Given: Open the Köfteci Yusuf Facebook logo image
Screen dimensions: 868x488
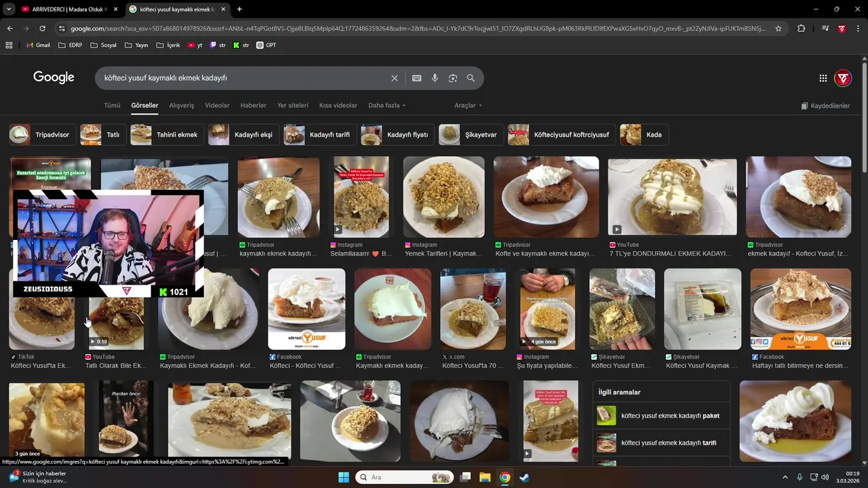Looking at the screenshot, I should click(307, 309).
